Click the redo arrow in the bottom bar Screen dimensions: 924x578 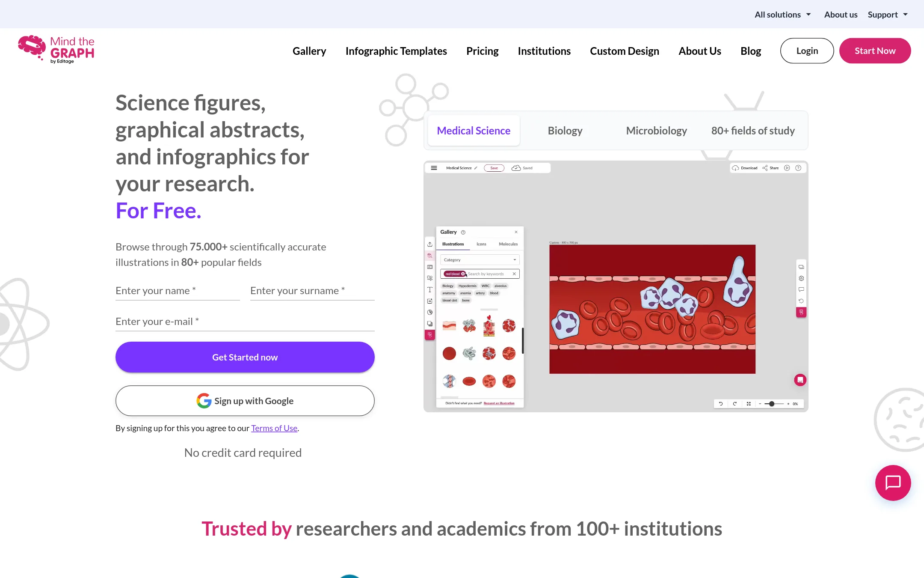point(735,404)
